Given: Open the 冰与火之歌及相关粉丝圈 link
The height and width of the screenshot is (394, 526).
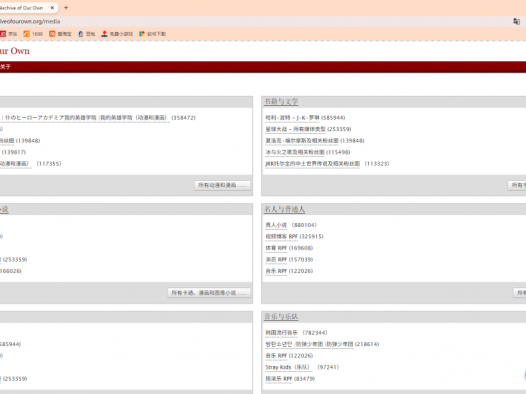Looking at the screenshot, I should (295, 152).
